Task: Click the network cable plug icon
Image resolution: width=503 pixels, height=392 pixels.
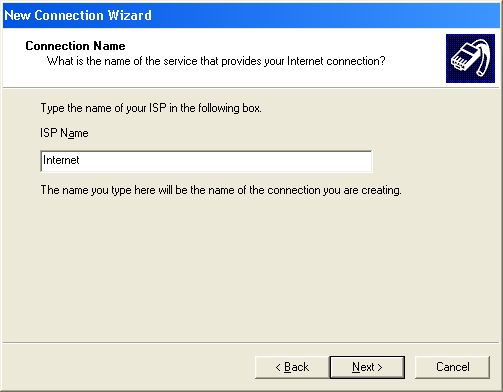Action: [x=470, y=58]
